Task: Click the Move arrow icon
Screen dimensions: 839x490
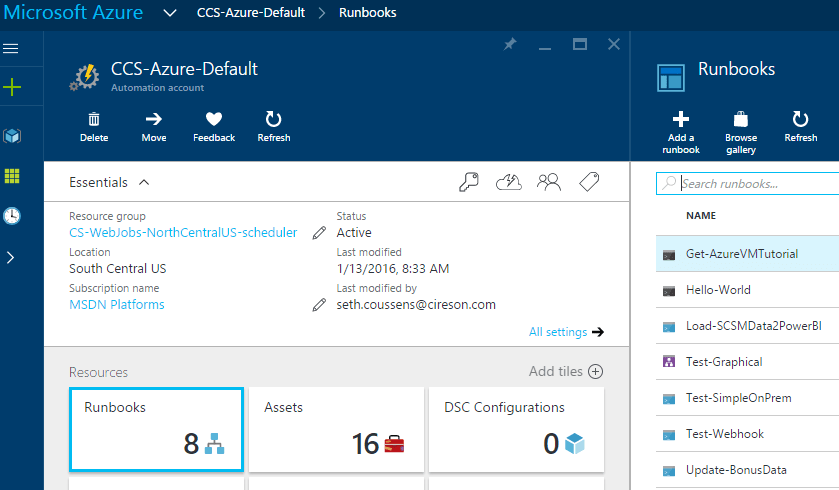Action: pos(154,119)
